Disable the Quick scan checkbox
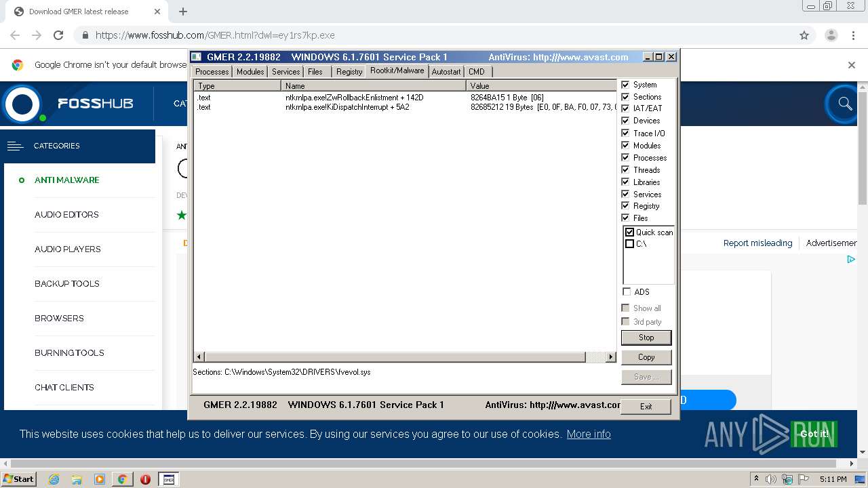The height and width of the screenshot is (488, 868). tap(629, 232)
